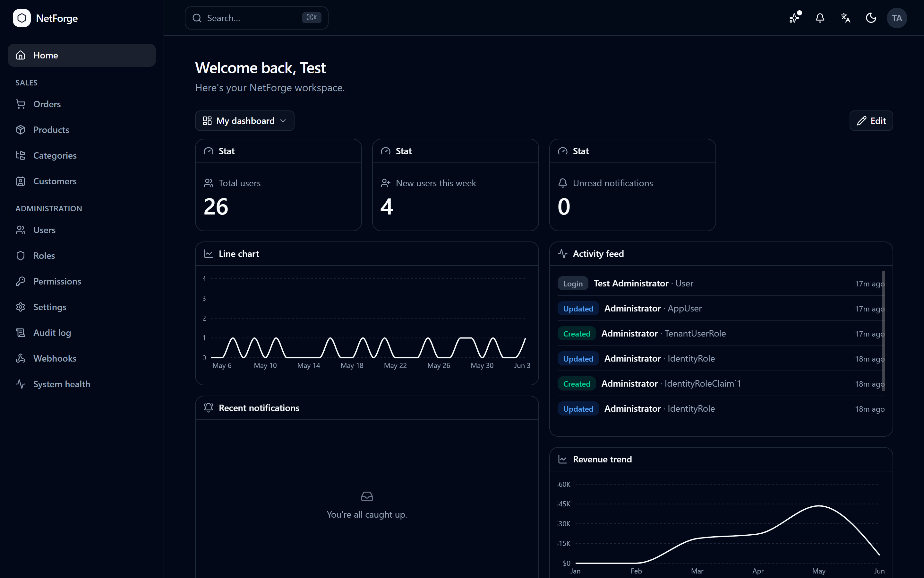Click the unread notifications value 0
This screenshot has height=578, width=924.
click(564, 207)
